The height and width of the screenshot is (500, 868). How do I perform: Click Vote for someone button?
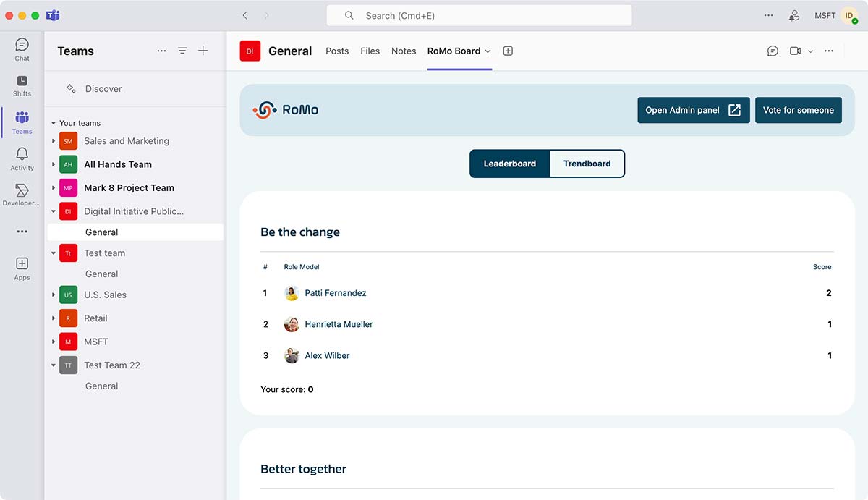799,110
